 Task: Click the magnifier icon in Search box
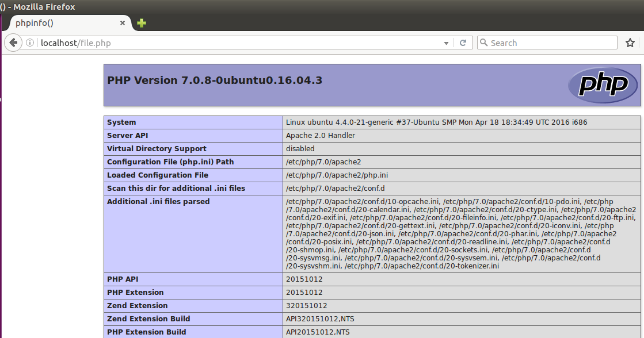(484, 43)
